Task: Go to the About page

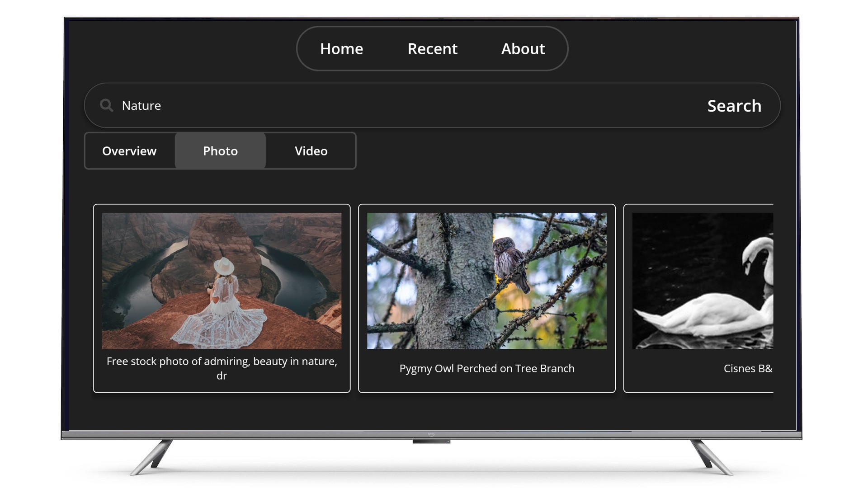Action: pyautogui.click(x=523, y=49)
